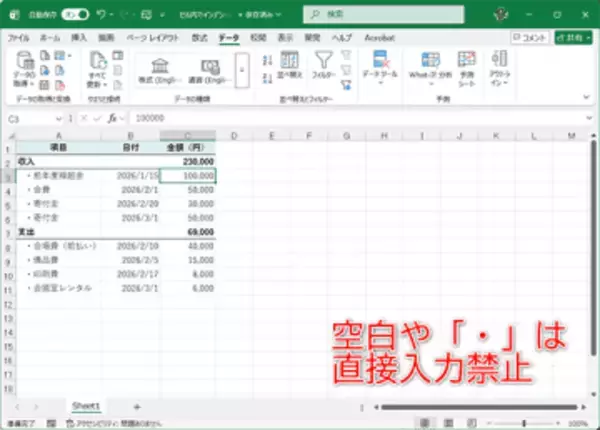The width and height of the screenshot is (600, 430).
Task: Open the Data Tools (データツール) dropdown
Action: click(380, 68)
